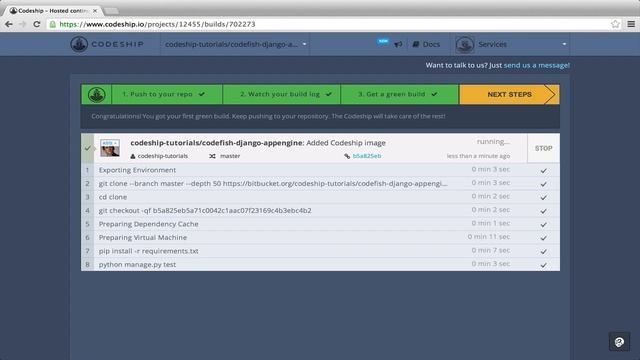This screenshot has width=640, height=360.
Task: Click checkmark icon of cd clone row
Action: pyautogui.click(x=543, y=198)
